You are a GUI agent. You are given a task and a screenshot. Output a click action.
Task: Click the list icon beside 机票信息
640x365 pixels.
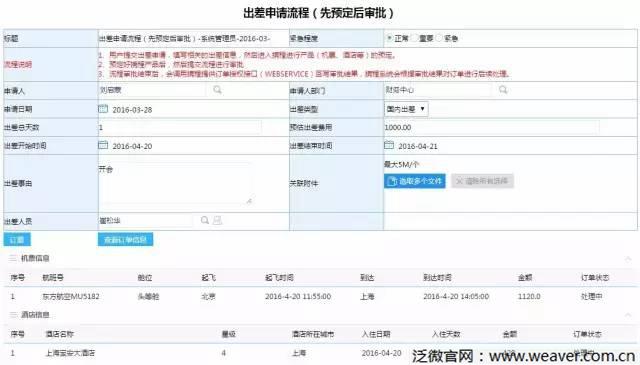[x=13, y=258]
